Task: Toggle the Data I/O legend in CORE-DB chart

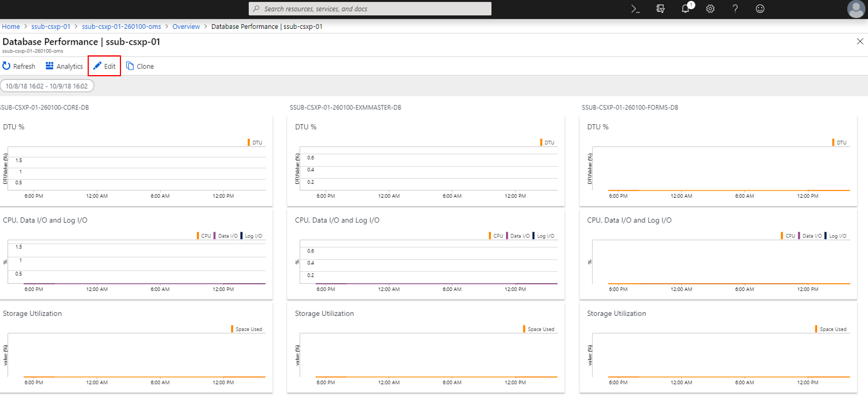Action: [227, 236]
